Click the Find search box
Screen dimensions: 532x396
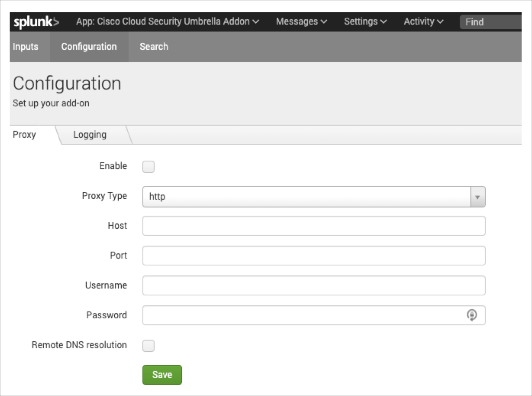point(489,22)
